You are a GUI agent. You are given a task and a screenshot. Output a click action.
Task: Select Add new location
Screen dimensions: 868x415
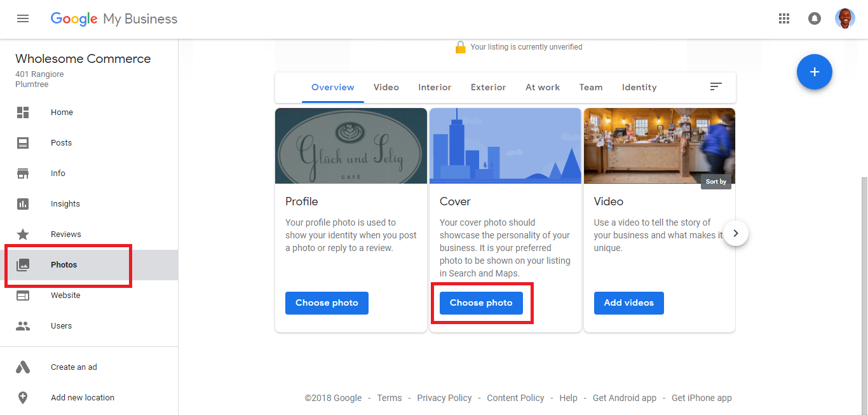(x=89, y=398)
